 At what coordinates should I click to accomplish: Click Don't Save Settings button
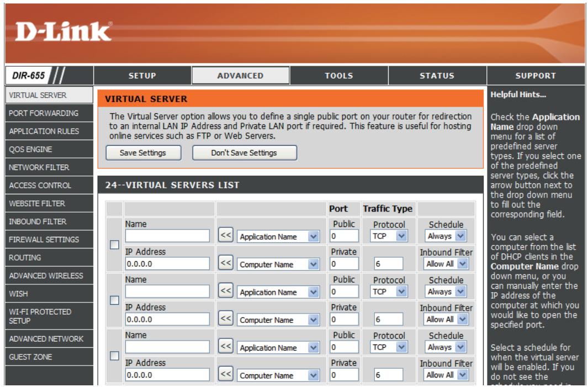point(245,152)
